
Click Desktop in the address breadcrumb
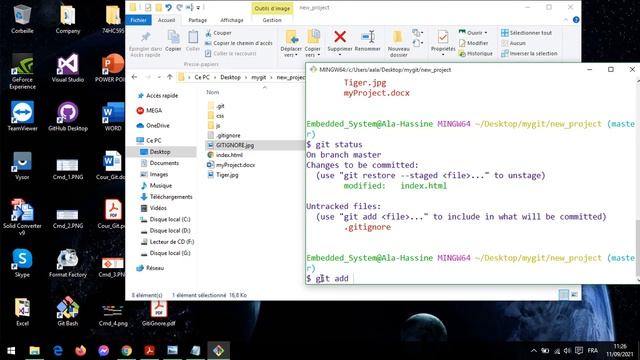pos(231,77)
